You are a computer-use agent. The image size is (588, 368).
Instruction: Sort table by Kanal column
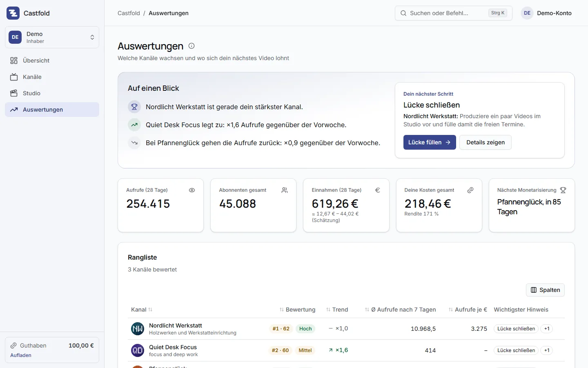142,310
